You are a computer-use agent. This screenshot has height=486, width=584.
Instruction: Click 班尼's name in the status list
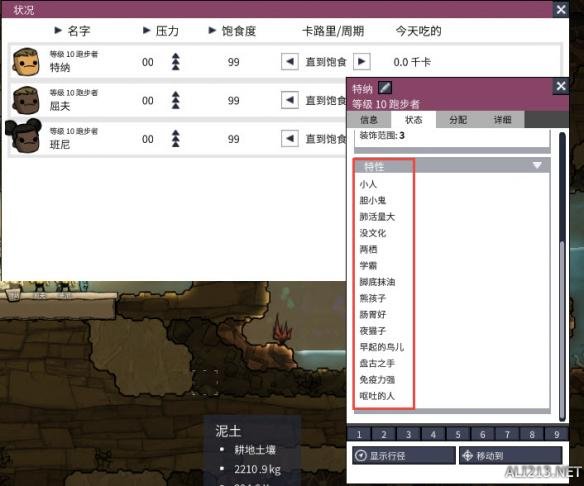point(60,144)
